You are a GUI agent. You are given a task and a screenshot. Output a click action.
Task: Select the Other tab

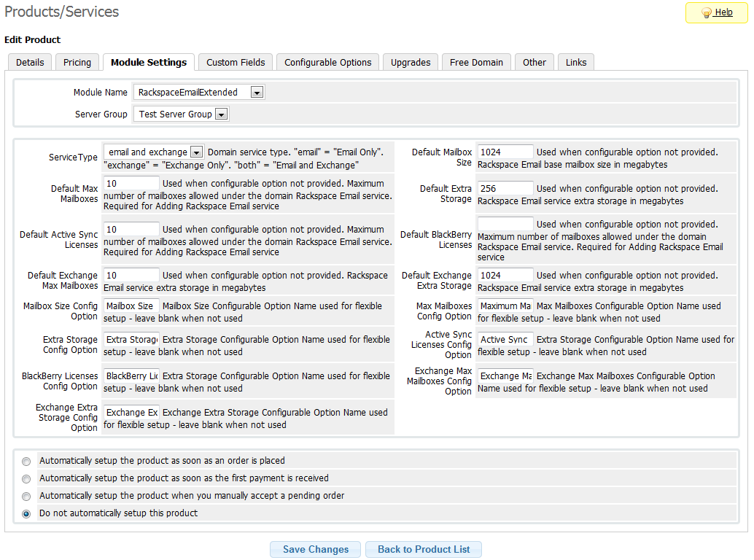click(x=535, y=62)
